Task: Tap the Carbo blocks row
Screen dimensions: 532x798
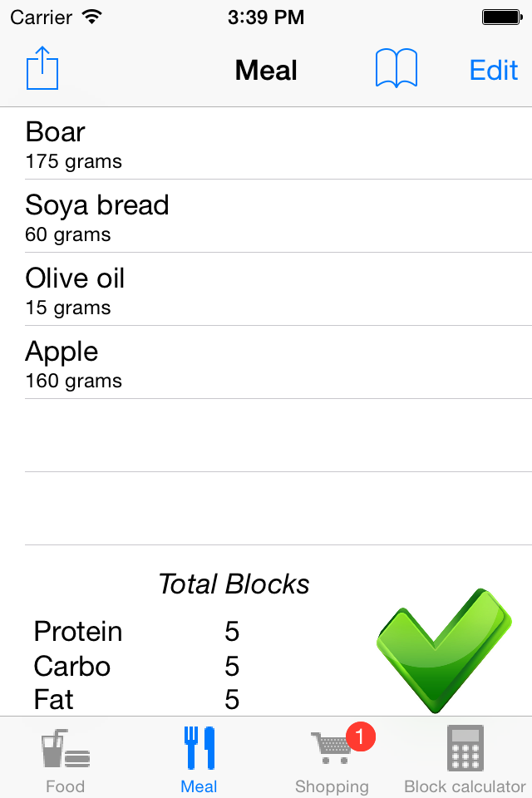Action: coord(133,666)
